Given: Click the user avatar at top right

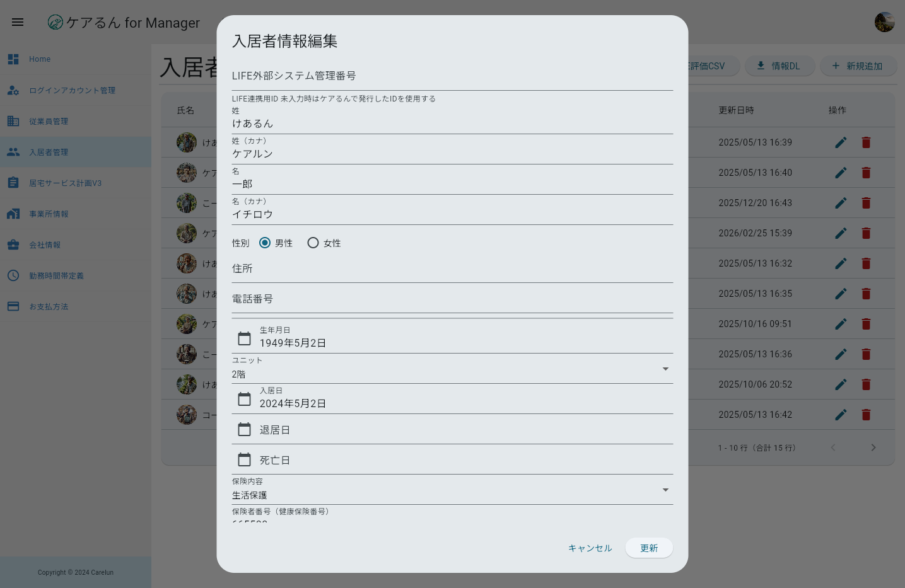Looking at the screenshot, I should [884, 22].
